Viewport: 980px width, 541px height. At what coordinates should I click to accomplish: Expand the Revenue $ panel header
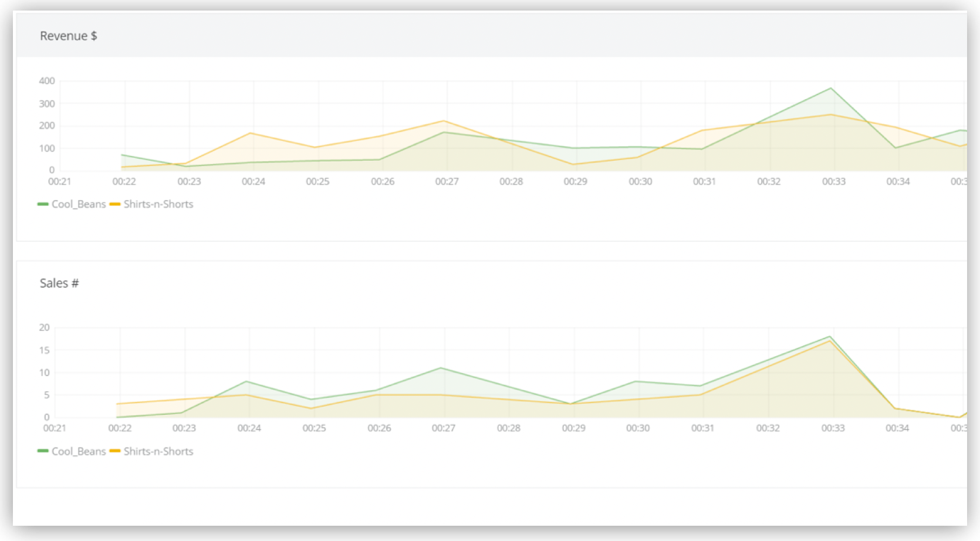(x=69, y=36)
